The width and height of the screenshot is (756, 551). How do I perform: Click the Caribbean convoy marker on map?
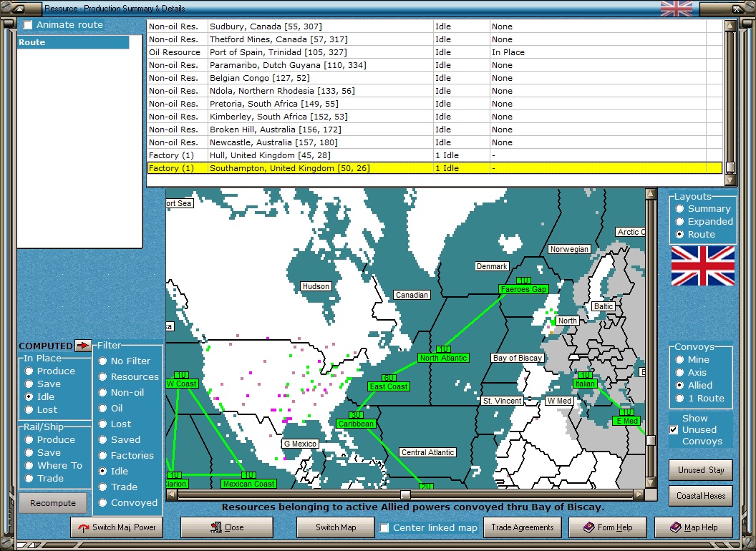tap(356, 424)
